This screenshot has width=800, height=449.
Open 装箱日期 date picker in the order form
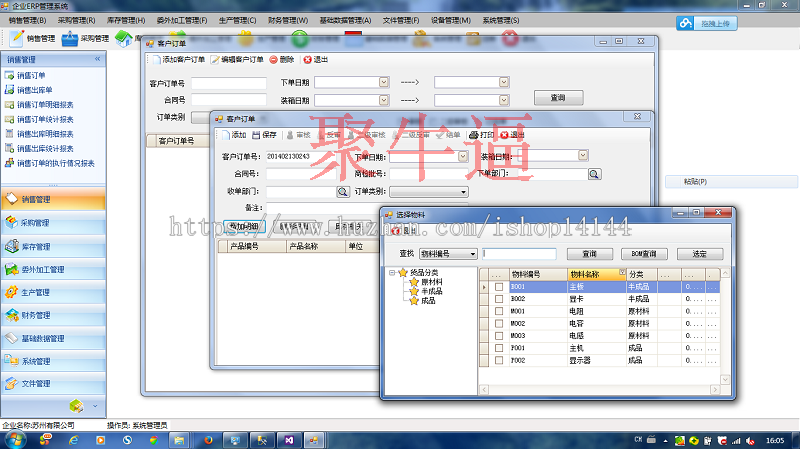click(583, 155)
